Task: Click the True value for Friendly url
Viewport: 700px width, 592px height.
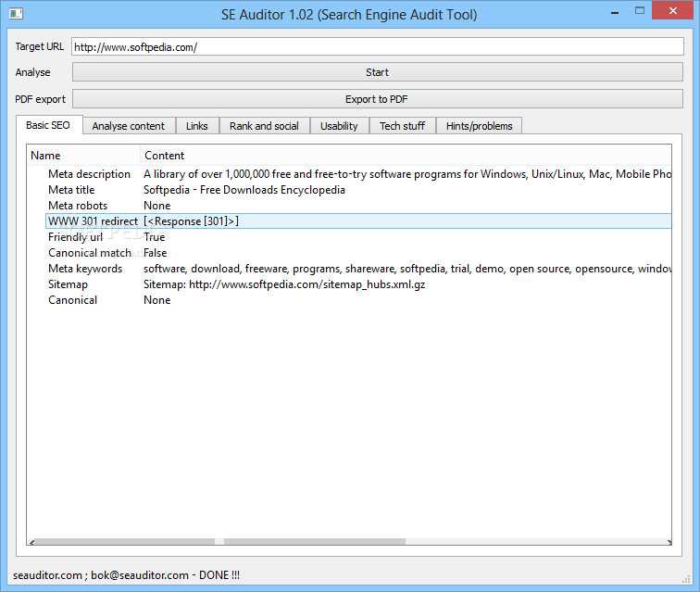Action: (x=154, y=237)
